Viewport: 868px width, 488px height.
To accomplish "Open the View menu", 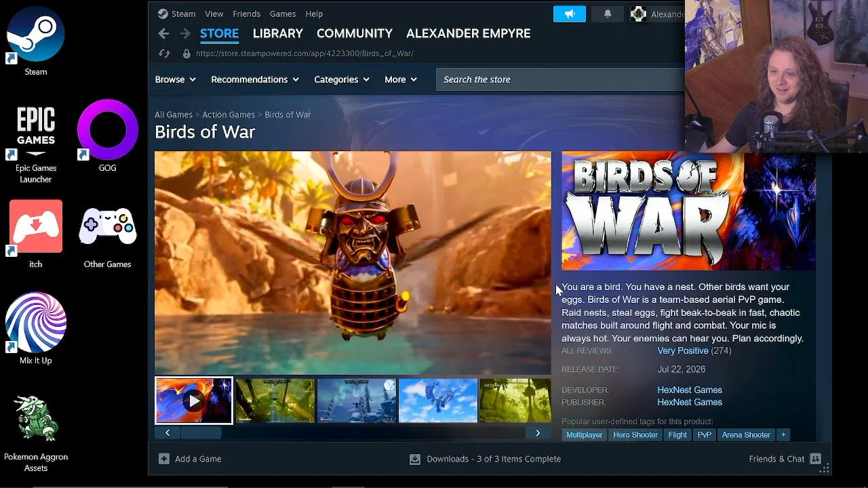I will (214, 14).
